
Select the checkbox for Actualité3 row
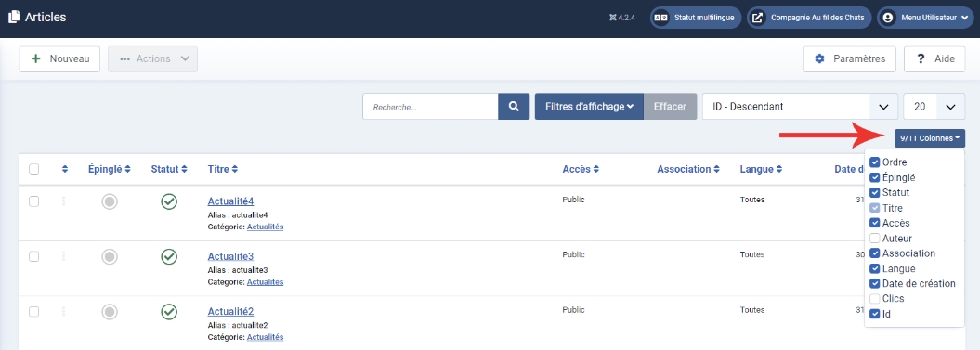point(33,256)
